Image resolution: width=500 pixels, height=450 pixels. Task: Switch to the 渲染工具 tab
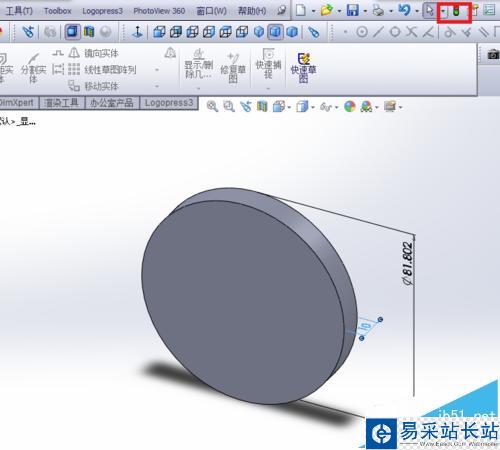(62, 103)
